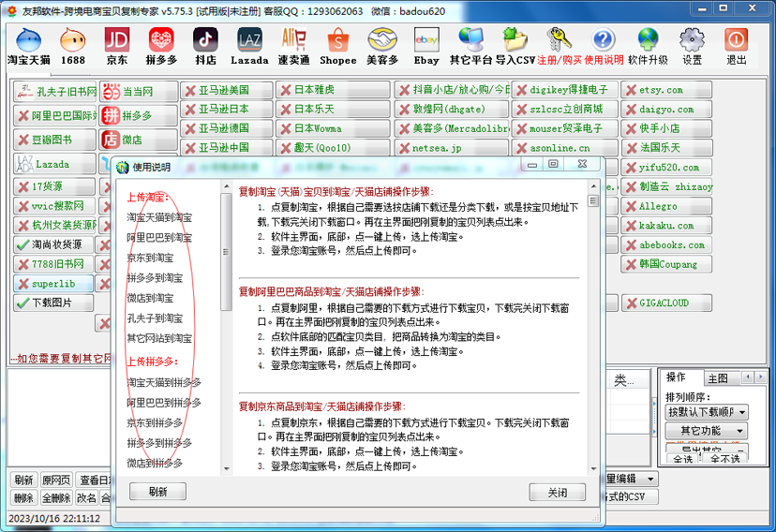Select the 抖店 TikTok icon

(205, 46)
